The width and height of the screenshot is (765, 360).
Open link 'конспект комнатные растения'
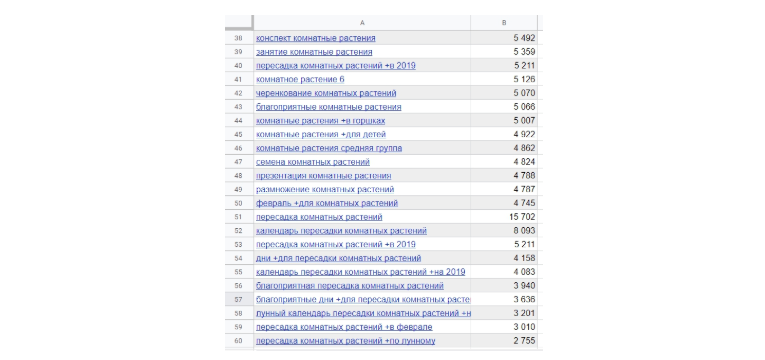(x=316, y=38)
